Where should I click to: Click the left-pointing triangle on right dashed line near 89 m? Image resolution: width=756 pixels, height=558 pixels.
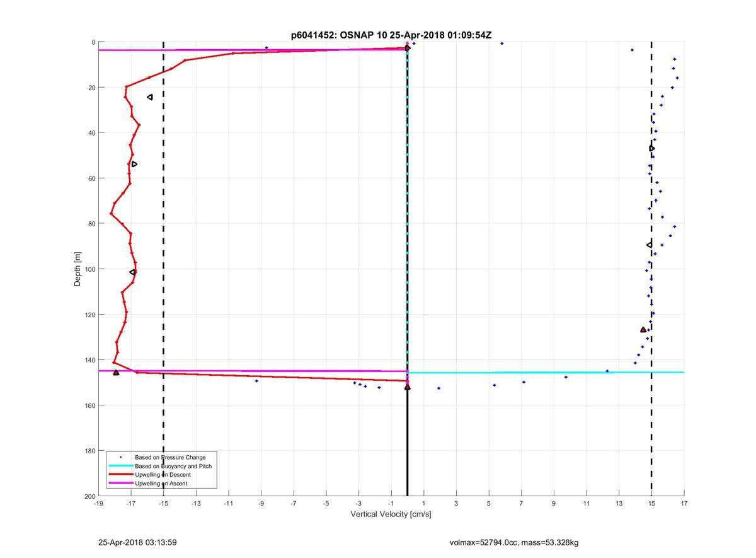(650, 245)
